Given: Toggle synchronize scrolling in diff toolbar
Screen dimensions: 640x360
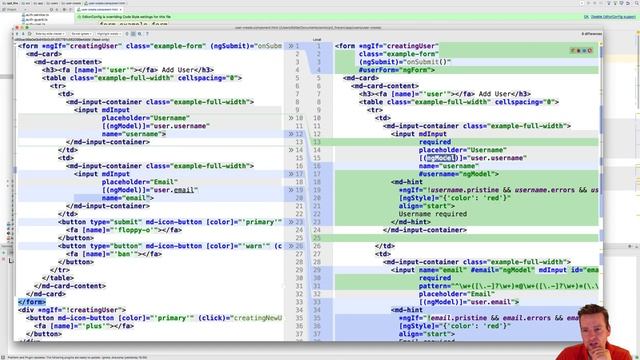Looking at the screenshot, I should pos(133,34).
